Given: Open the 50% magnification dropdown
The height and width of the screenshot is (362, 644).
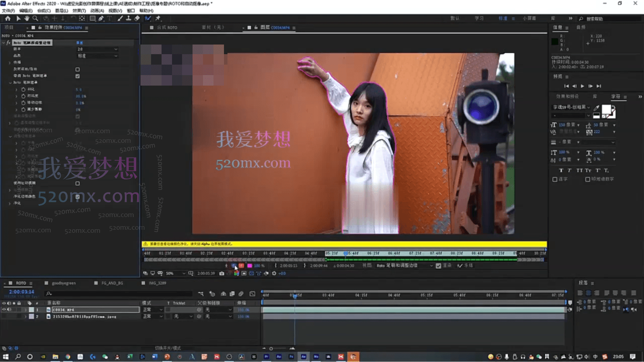Looking at the screenshot, I should pyautogui.click(x=175, y=273).
